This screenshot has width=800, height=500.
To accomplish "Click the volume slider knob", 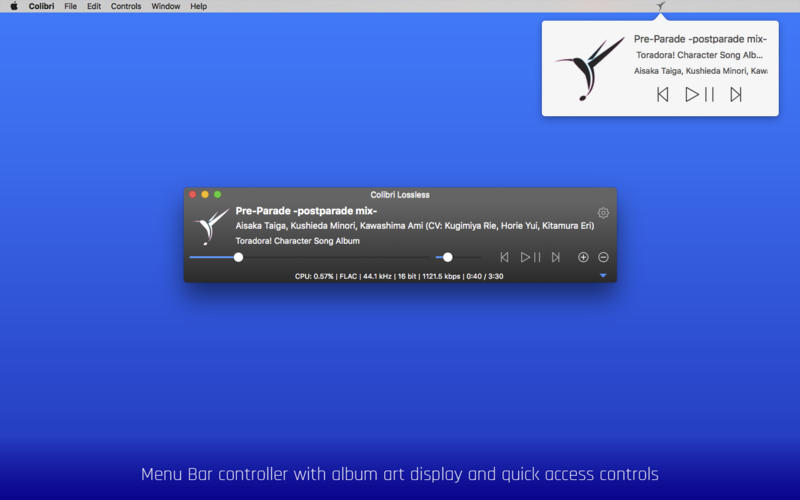I will 447,257.
